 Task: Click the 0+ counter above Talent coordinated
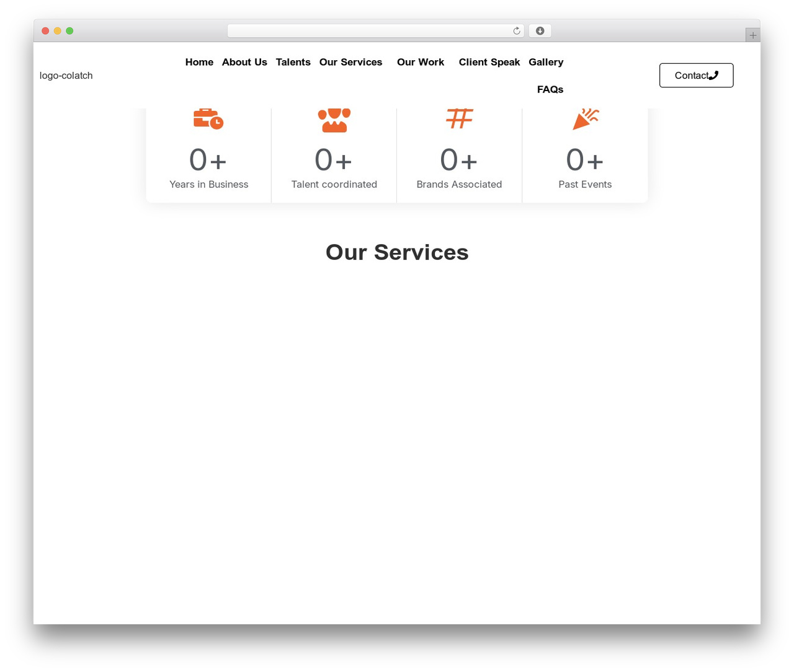click(334, 159)
